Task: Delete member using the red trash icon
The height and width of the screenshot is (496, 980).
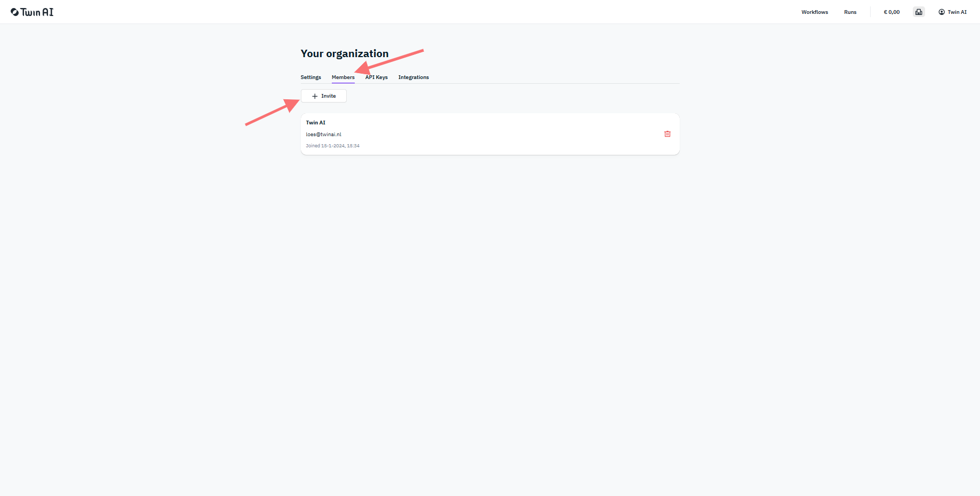Action: 667,134
